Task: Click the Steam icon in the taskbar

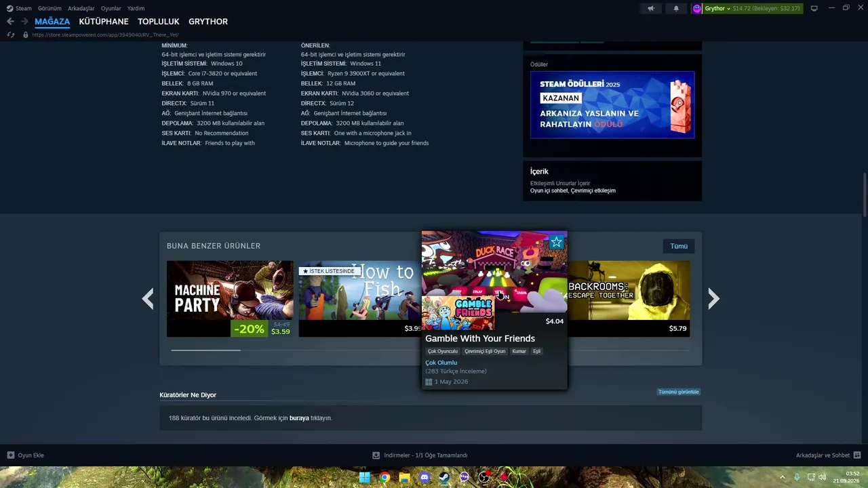Action: click(x=444, y=477)
